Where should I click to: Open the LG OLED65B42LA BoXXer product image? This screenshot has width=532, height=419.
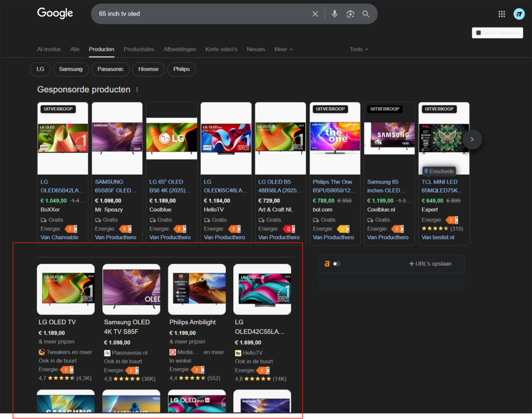pyautogui.click(x=63, y=138)
